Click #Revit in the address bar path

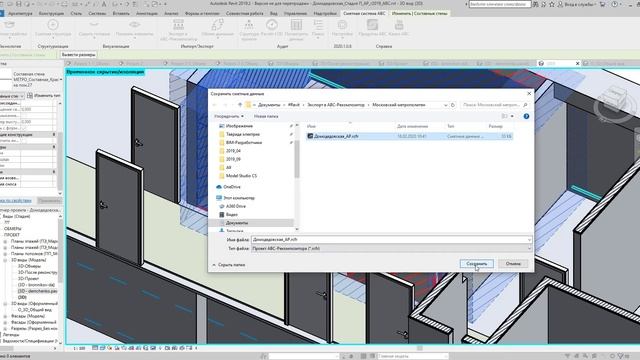pos(294,105)
